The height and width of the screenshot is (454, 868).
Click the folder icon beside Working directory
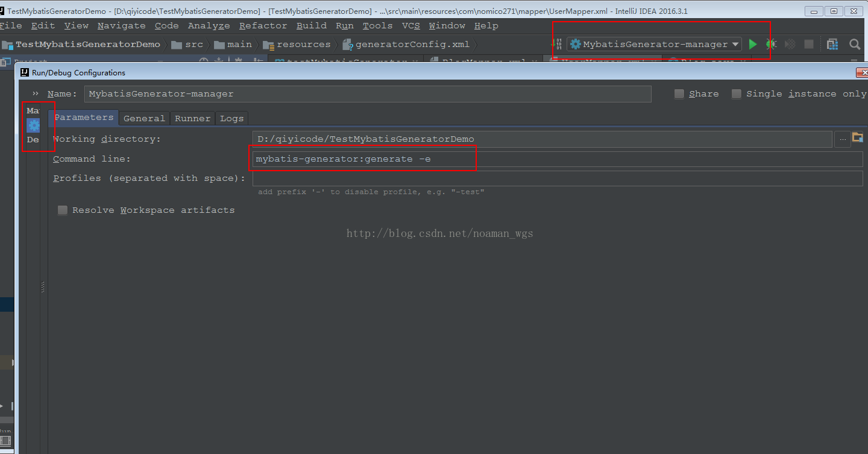(x=858, y=138)
